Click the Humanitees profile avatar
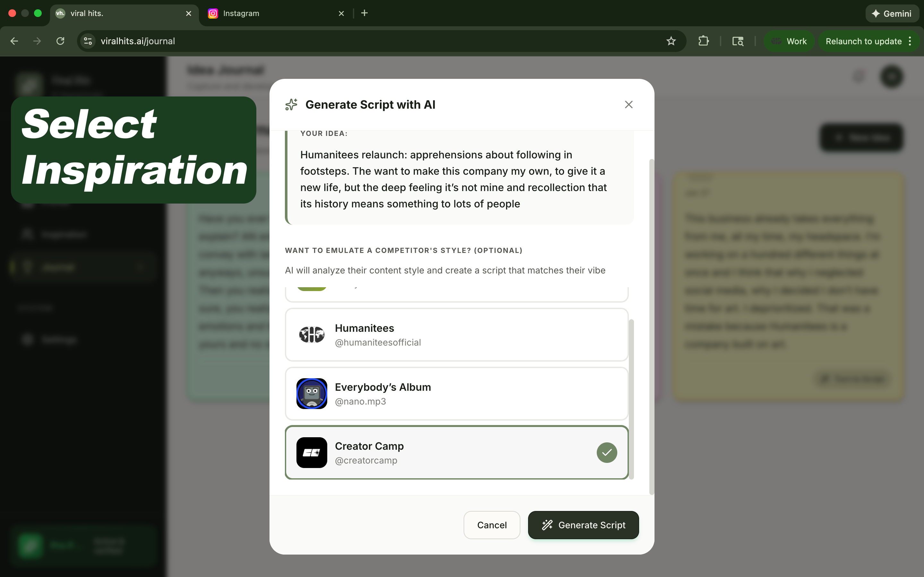924x577 pixels. point(312,335)
